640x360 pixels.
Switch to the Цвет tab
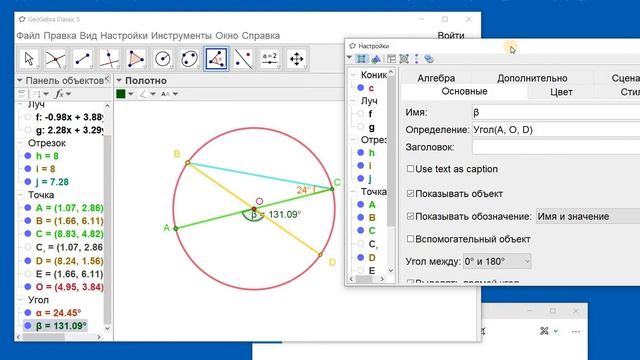pos(561,92)
